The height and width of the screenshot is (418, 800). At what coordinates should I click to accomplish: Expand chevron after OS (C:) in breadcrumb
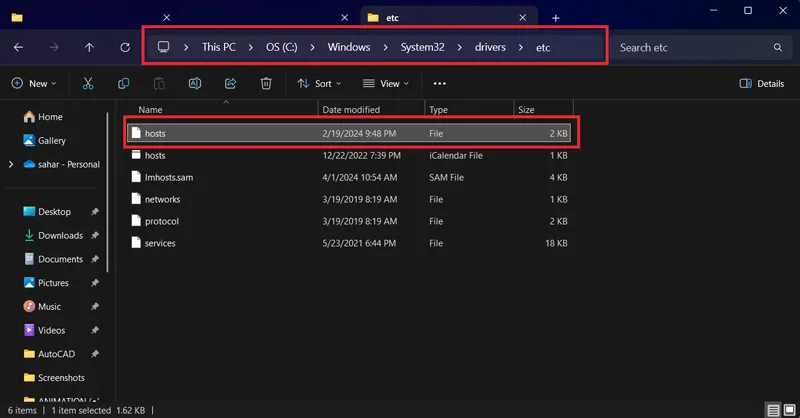click(312, 47)
